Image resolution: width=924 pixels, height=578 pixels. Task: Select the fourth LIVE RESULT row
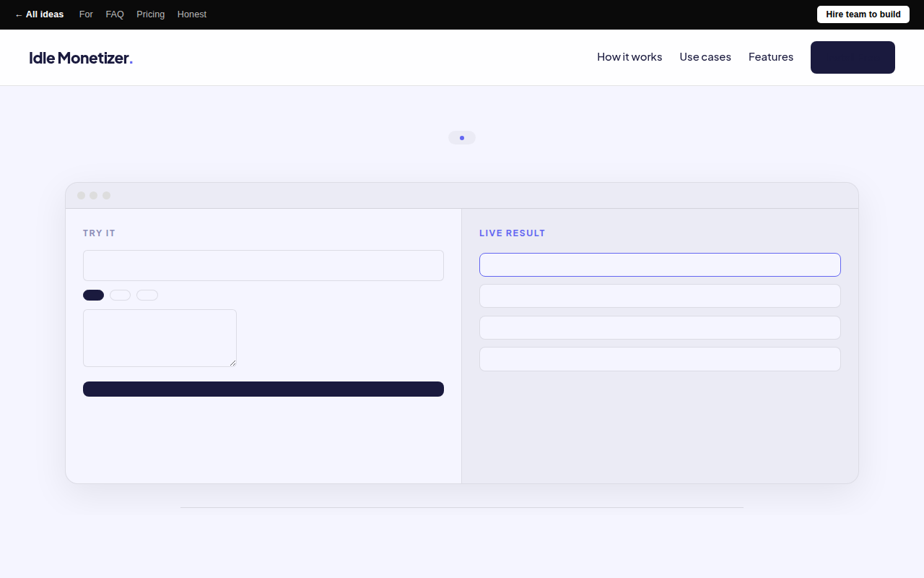tap(660, 359)
